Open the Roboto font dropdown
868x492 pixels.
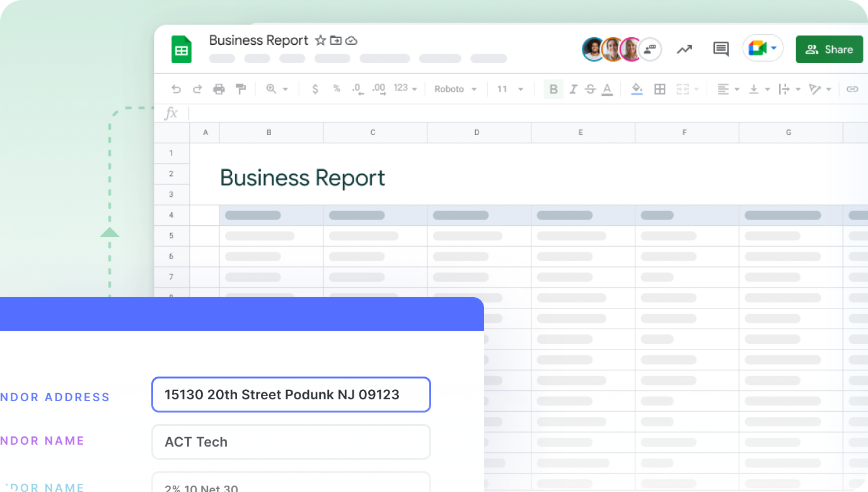pyautogui.click(x=455, y=90)
